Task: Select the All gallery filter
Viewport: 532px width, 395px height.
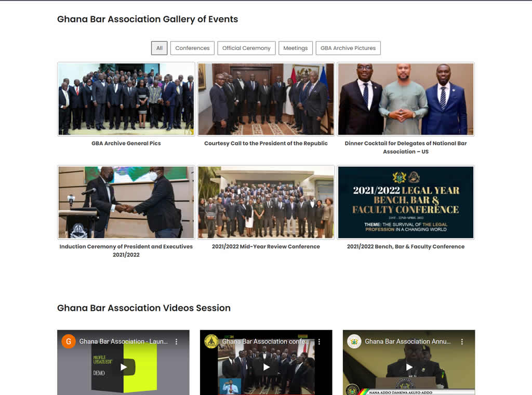Action: pos(159,48)
